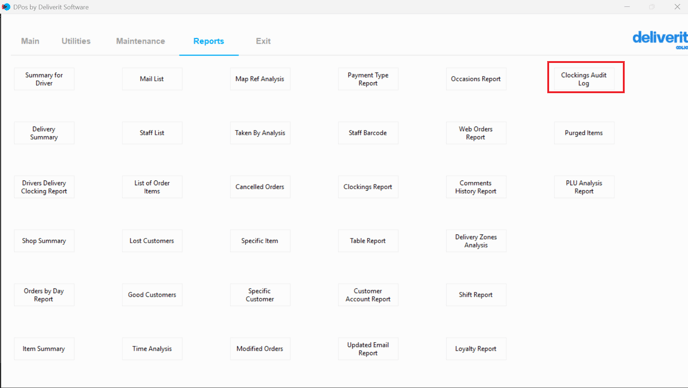Run the Time Analysis report
688x388 pixels.
[152, 349]
